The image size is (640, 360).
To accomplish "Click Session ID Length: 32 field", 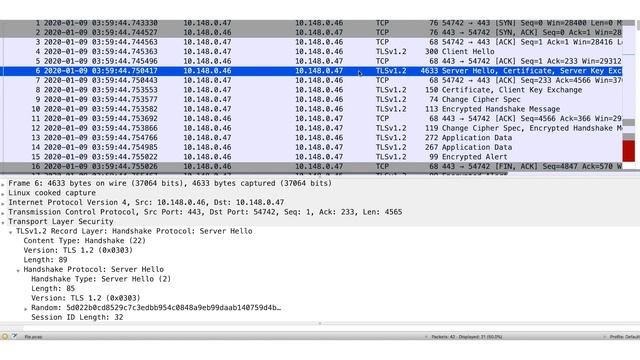I will (77, 318).
